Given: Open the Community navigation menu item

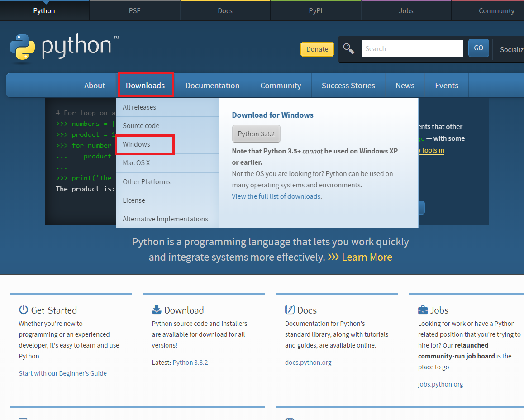Looking at the screenshot, I should (281, 86).
